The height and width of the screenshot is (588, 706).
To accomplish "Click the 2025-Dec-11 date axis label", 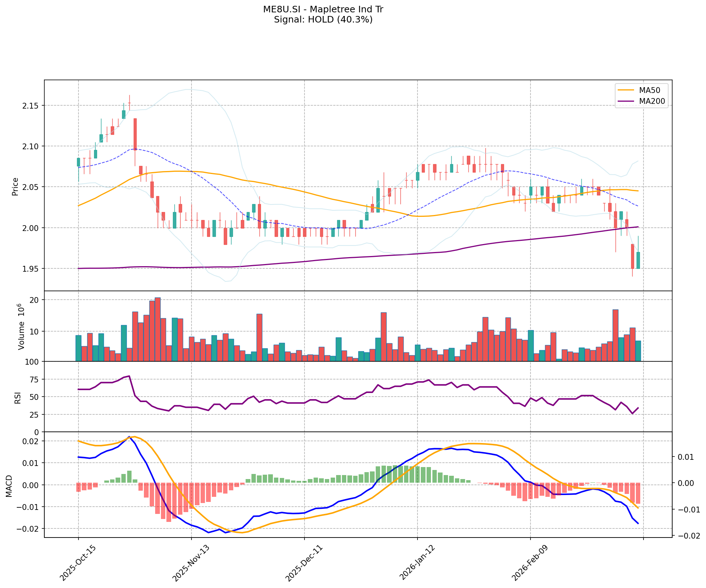I will point(304,563).
